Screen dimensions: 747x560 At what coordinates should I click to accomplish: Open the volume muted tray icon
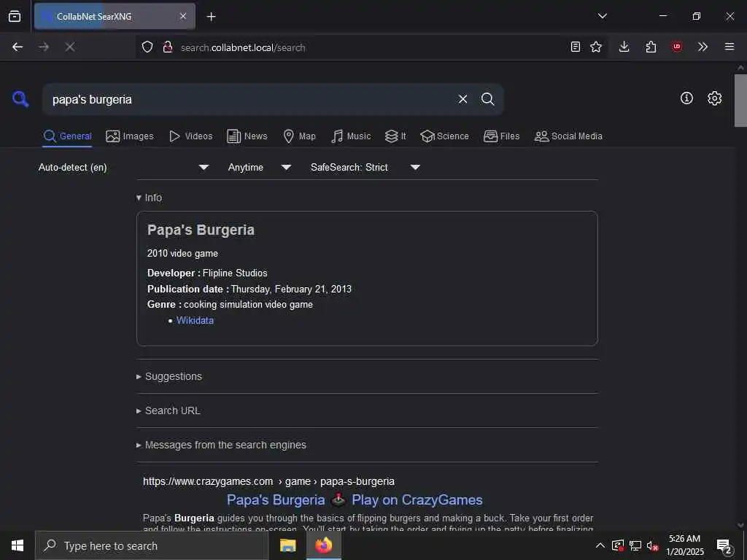652,545
